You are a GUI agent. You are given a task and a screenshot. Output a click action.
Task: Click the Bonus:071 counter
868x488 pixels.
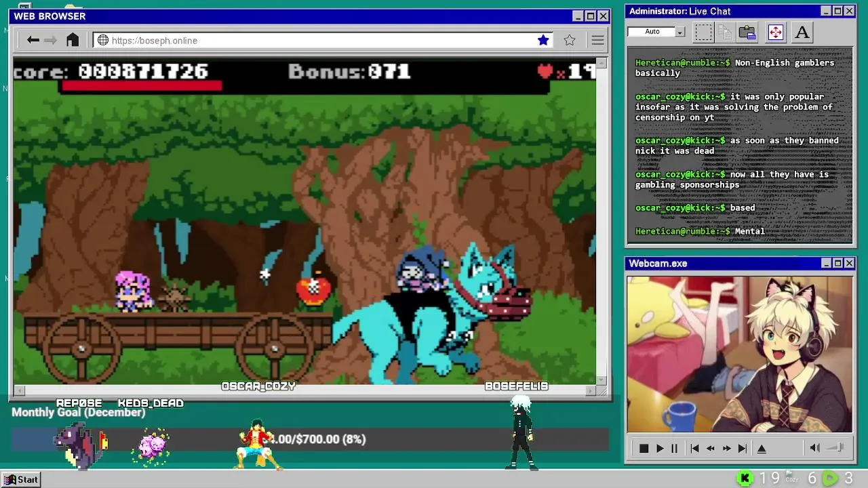click(349, 71)
